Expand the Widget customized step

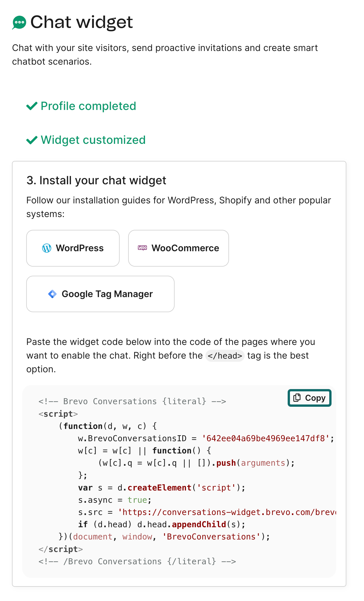tap(86, 140)
